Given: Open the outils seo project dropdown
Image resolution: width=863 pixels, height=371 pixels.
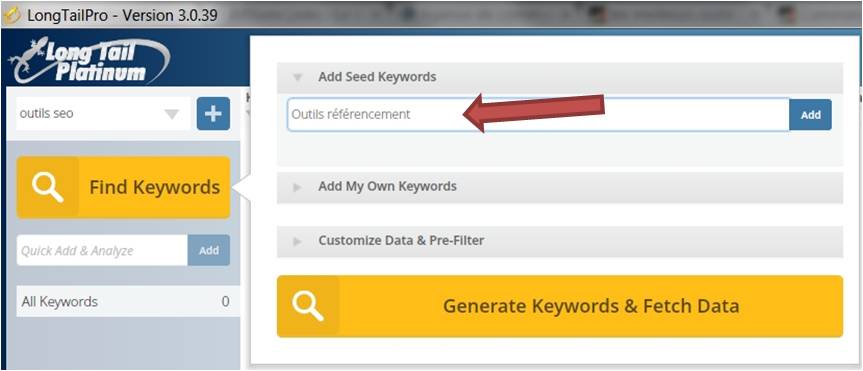Looking at the screenshot, I should click(x=172, y=114).
